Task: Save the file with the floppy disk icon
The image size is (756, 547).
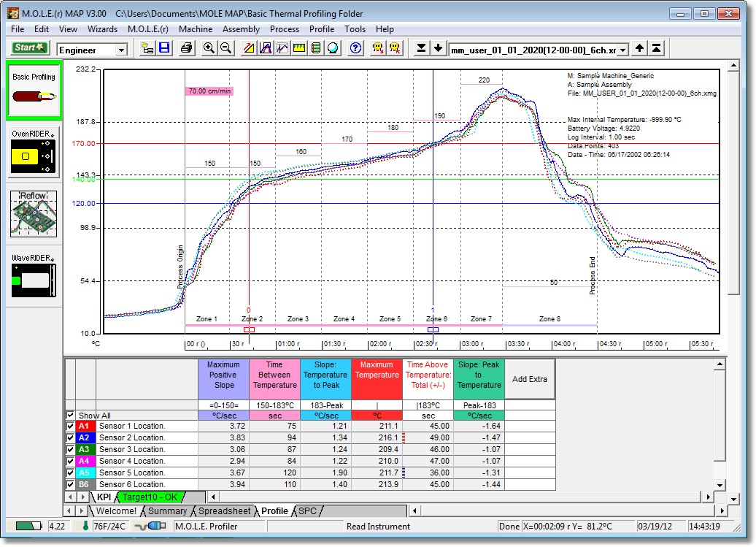Action: click(x=164, y=47)
